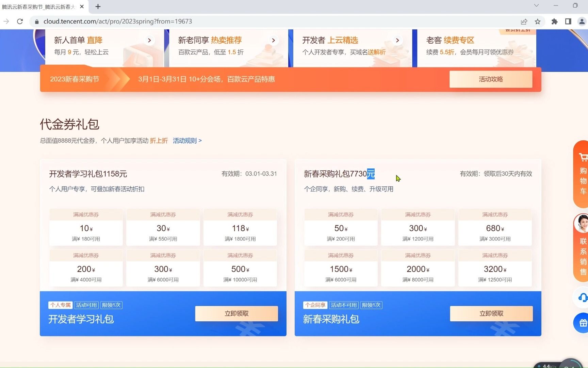Click the forward navigation arrow
This screenshot has width=588, height=368.
6,21
